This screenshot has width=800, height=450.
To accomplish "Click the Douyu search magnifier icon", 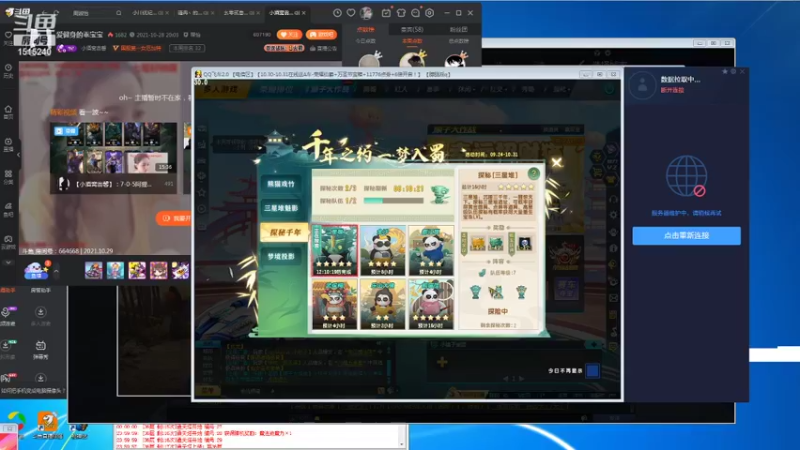I will 118,13.
